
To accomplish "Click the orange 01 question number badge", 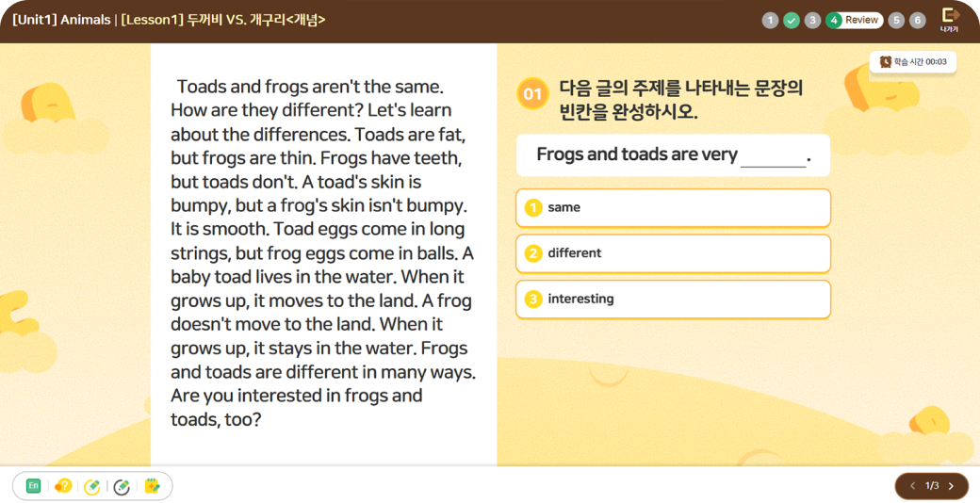I will 532,93.
